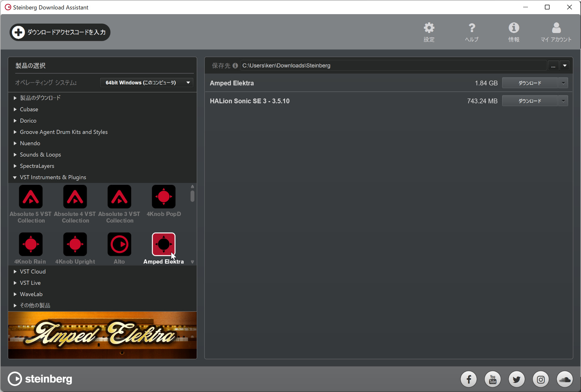This screenshot has width=581, height=392.
Task: Click the 製品の選択 panel heading
Action: click(x=30, y=66)
